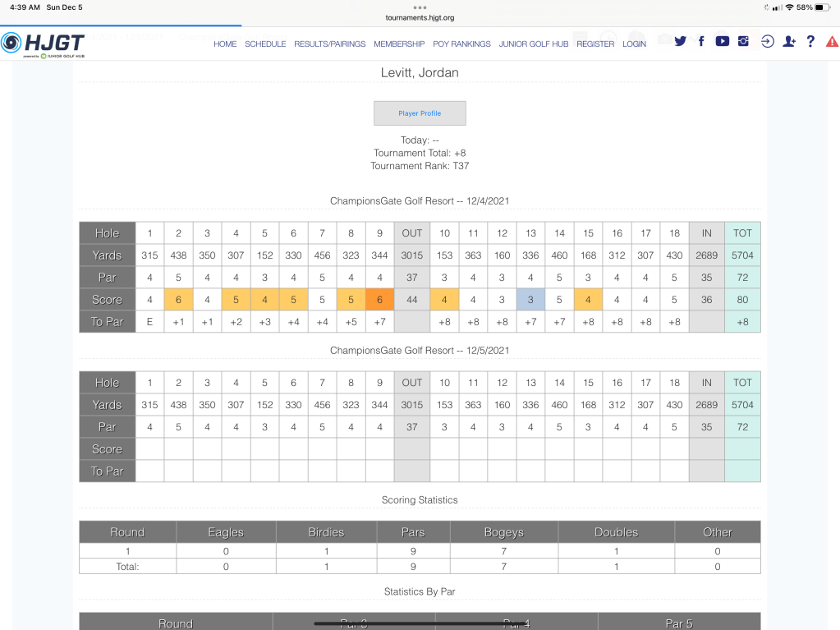Open the MEMBERSHIP menu
Image resolution: width=840 pixels, height=630 pixels.
pos(399,44)
